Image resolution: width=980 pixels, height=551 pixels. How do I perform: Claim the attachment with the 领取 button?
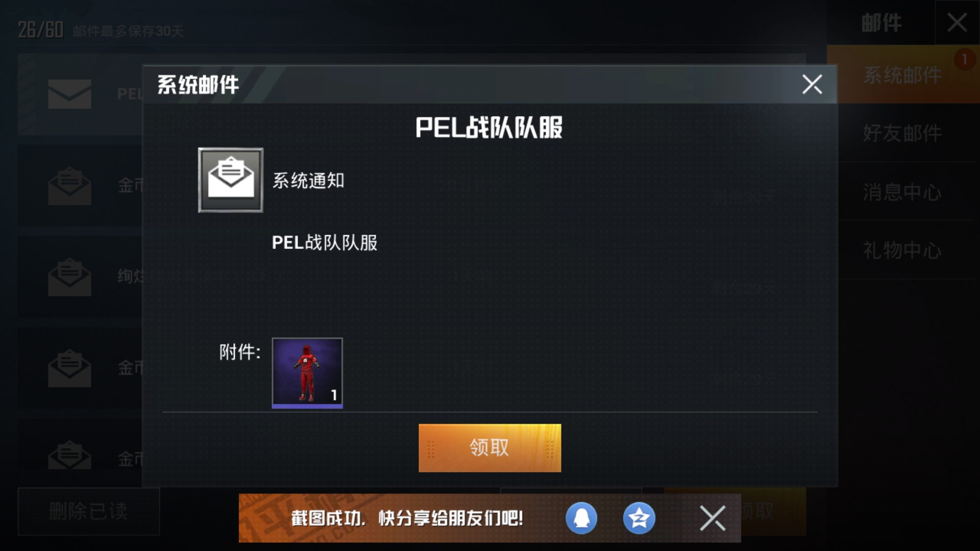pyautogui.click(x=489, y=448)
